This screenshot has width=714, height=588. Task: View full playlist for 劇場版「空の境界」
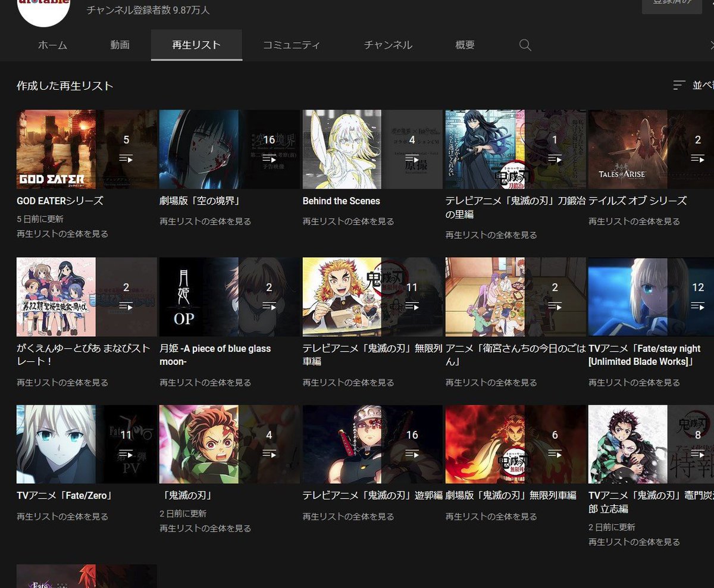click(x=205, y=221)
